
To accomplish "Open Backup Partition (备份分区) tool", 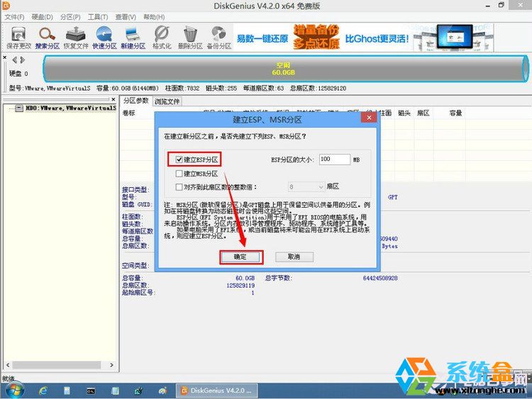I will (219, 38).
